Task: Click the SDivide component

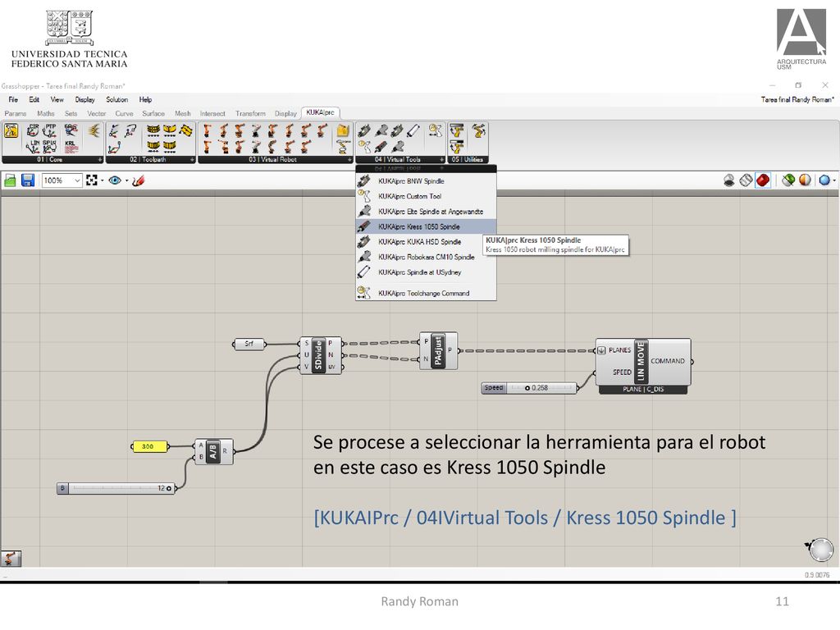Action: tap(320, 355)
